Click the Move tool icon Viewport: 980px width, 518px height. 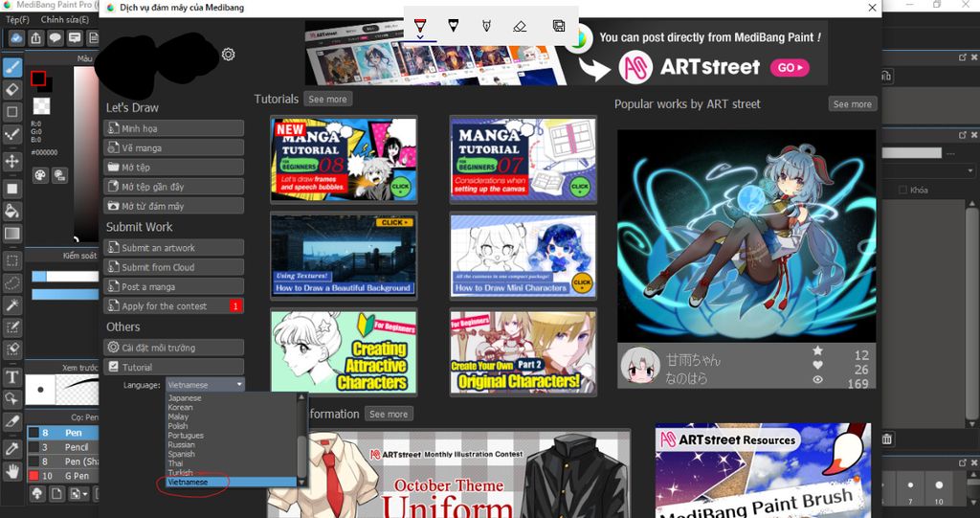[x=12, y=161]
